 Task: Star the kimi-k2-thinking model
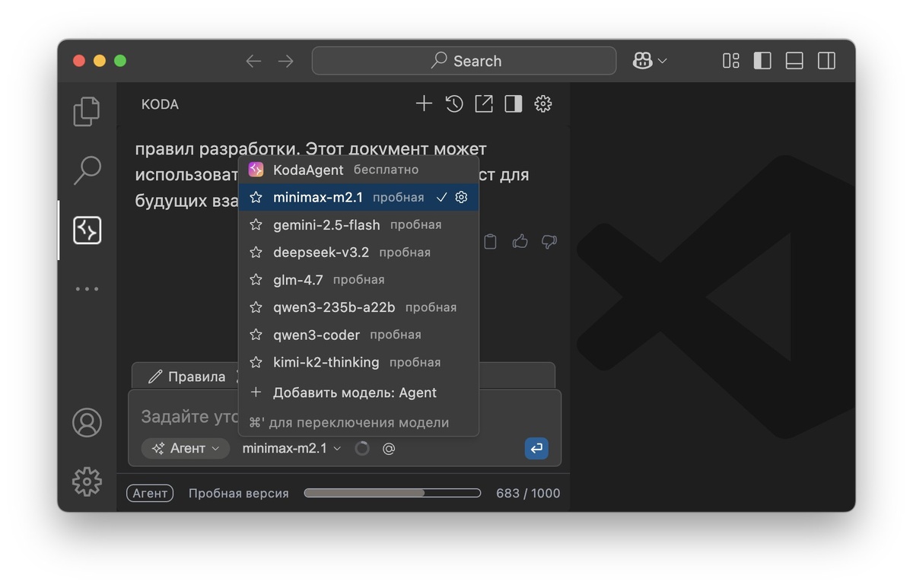coord(256,362)
